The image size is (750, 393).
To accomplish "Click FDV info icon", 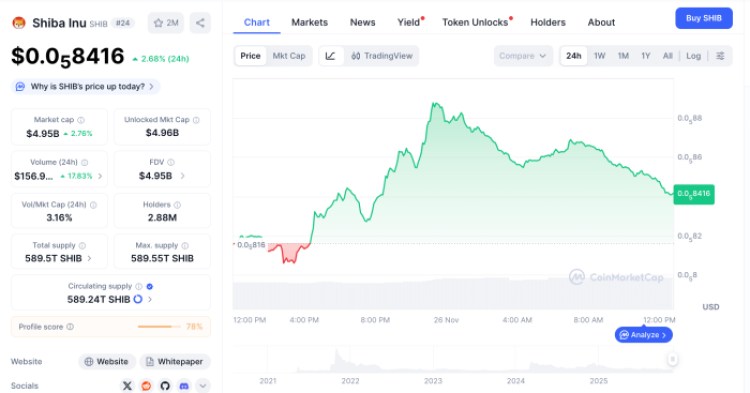I will 171,163.
